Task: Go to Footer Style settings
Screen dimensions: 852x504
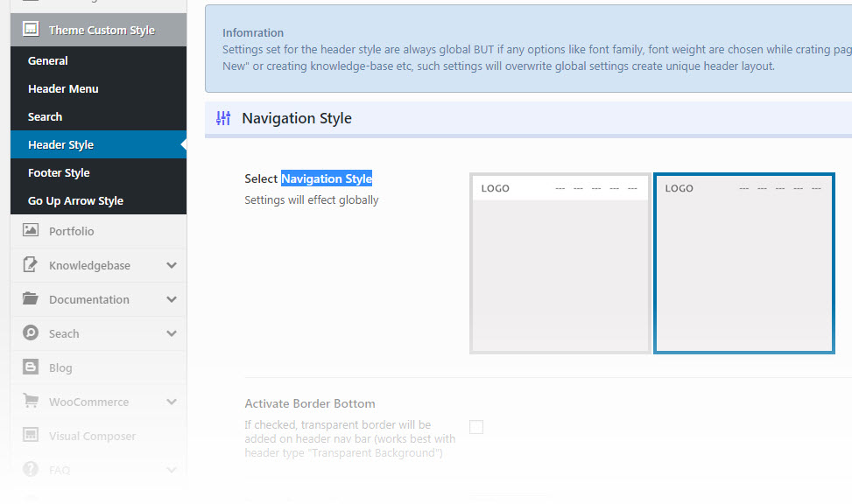Action: [x=59, y=172]
